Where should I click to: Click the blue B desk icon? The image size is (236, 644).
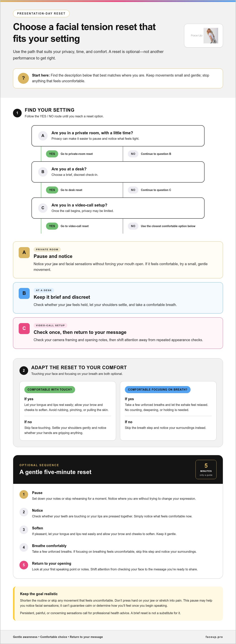pyautogui.click(x=24, y=293)
